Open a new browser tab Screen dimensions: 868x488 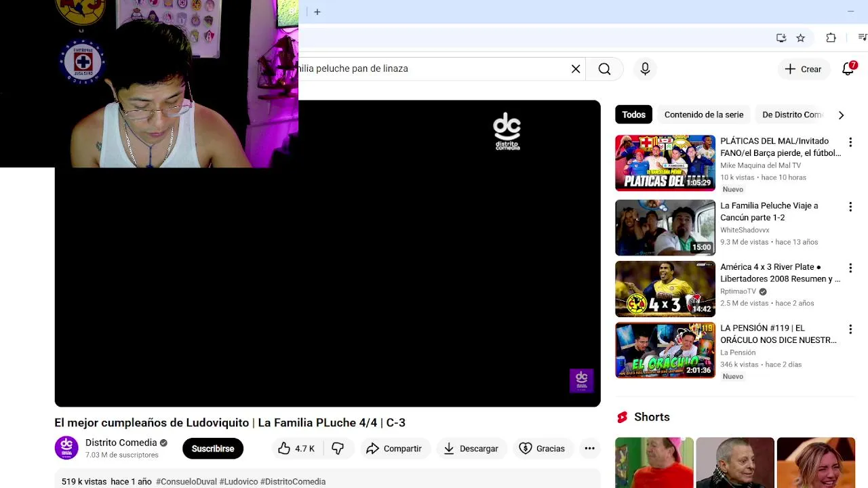pos(317,12)
